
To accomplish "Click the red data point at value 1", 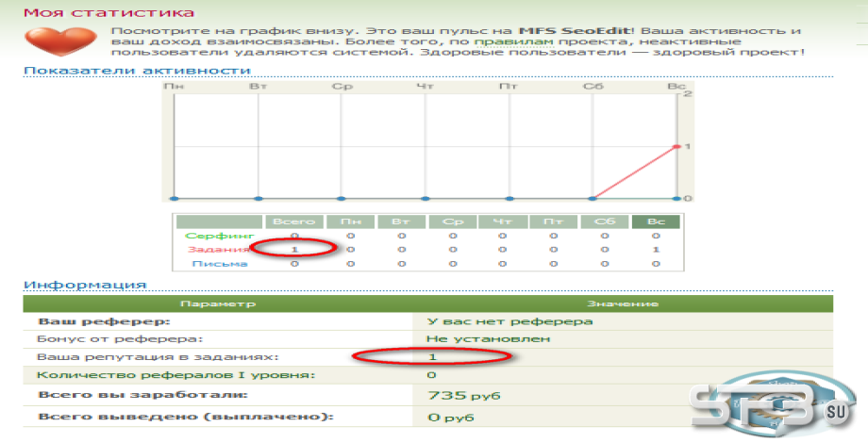I will click(676, 146).
